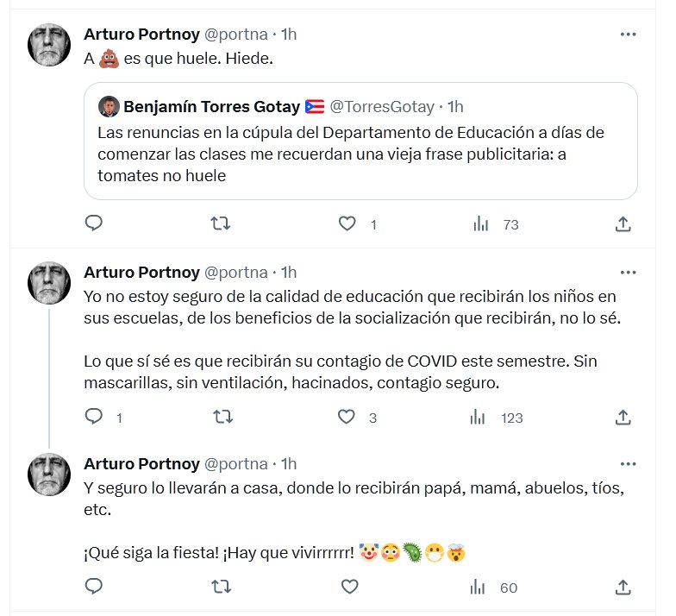
Task: Open Benjamín Torres Gotay's small profile picture
Action: (109, 107)
